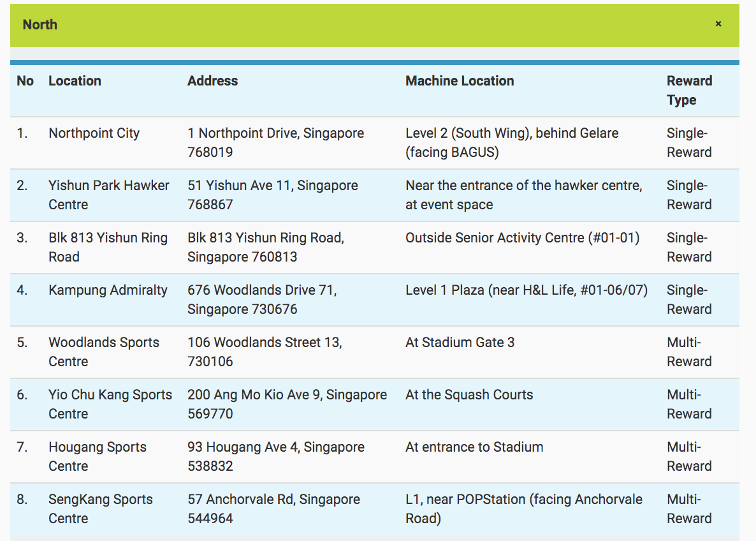This screenshot has height=541, width=756.
Task: Click row number 1. beside Northpoint City
Action: 22,133
